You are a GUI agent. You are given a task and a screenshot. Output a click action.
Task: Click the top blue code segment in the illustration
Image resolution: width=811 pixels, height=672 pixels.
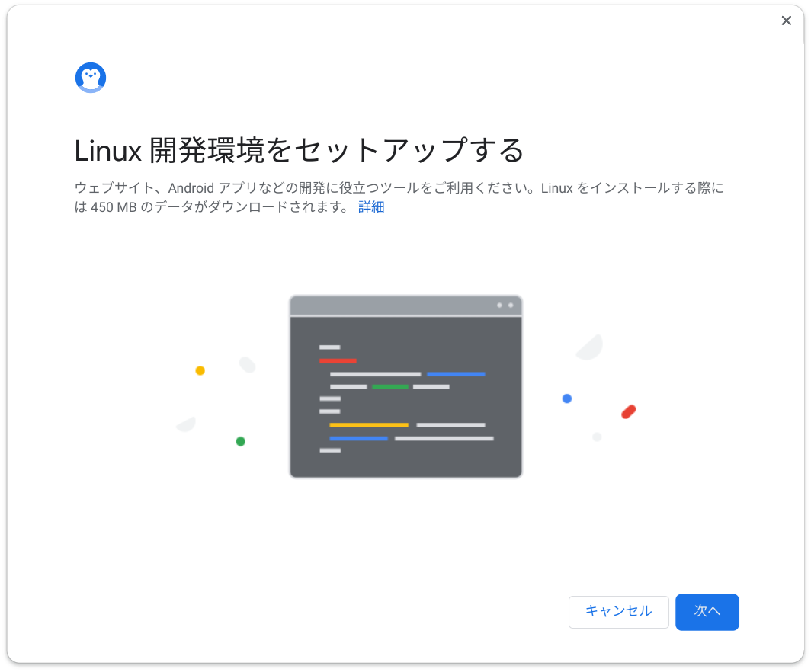(456, 374)
